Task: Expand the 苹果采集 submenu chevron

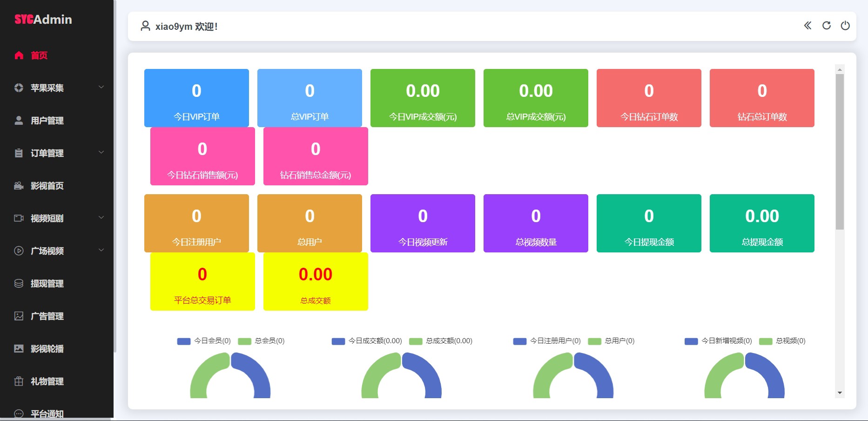Action: tap(101, 87)
